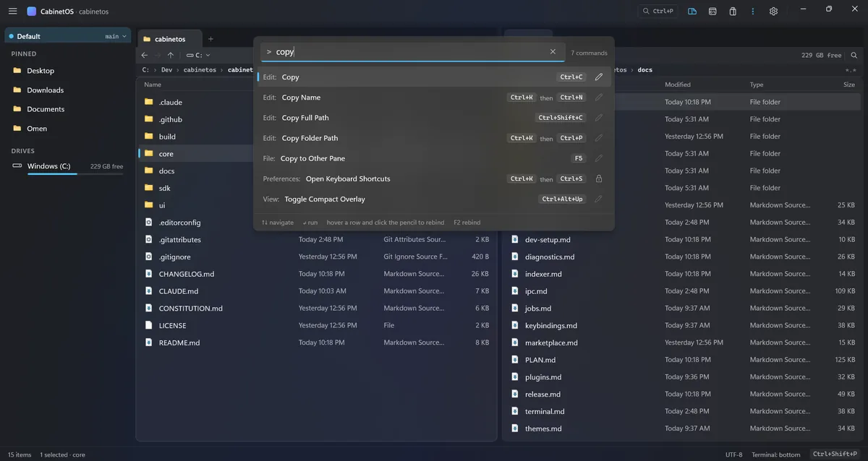The width and height of the screenshot is (868, 461).
Task: Click the CabinetOS app logo
Action: click(x=32, y=11)
